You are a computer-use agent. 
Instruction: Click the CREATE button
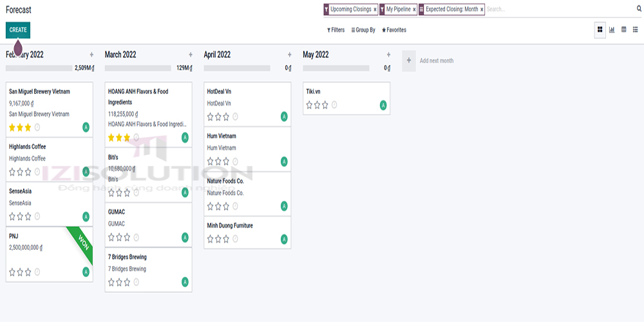point(18,30)
